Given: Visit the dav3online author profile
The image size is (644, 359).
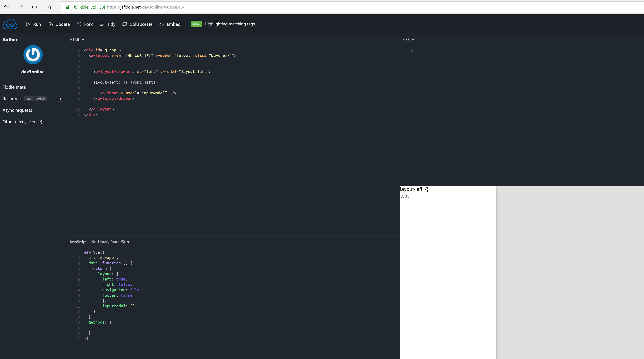Looking at the screenshot, I should 33,72.
